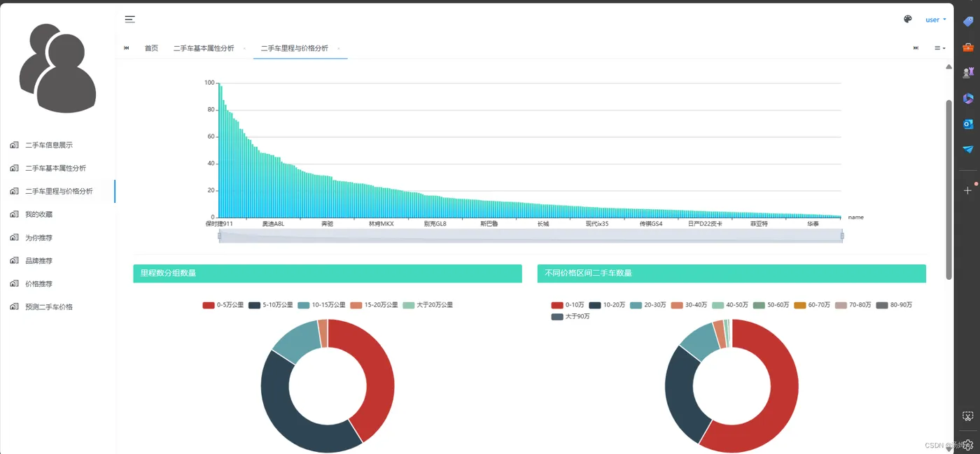Toggle the 10-15万公里 legend entry
This screenshot has width=980, height=454.
(x=321, y=305)
